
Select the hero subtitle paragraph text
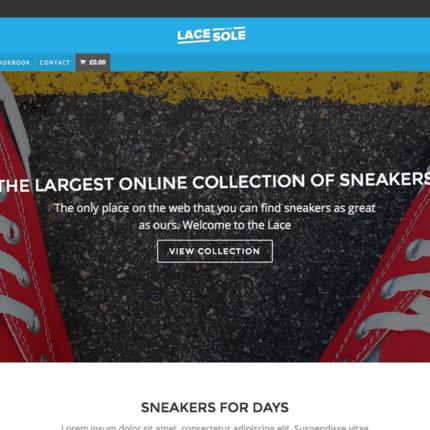tap(215, 216)
